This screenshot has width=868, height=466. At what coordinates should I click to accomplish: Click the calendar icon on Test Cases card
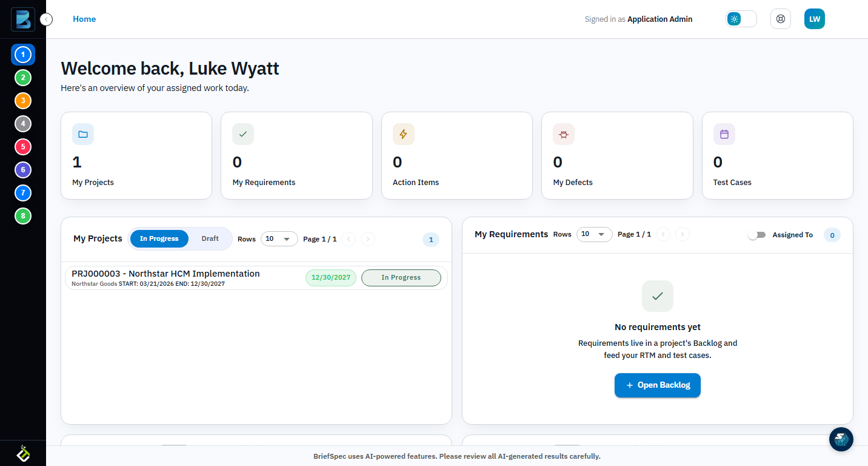(x=724, y=134)
